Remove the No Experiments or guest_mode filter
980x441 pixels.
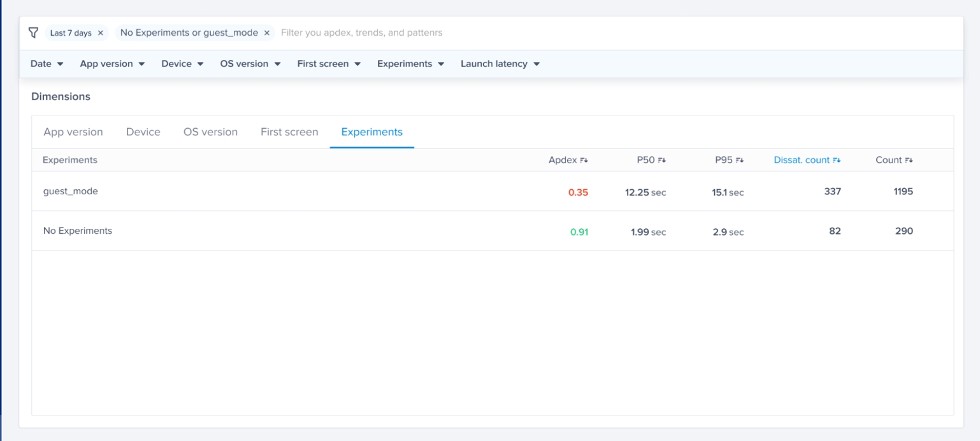(266, 33)
